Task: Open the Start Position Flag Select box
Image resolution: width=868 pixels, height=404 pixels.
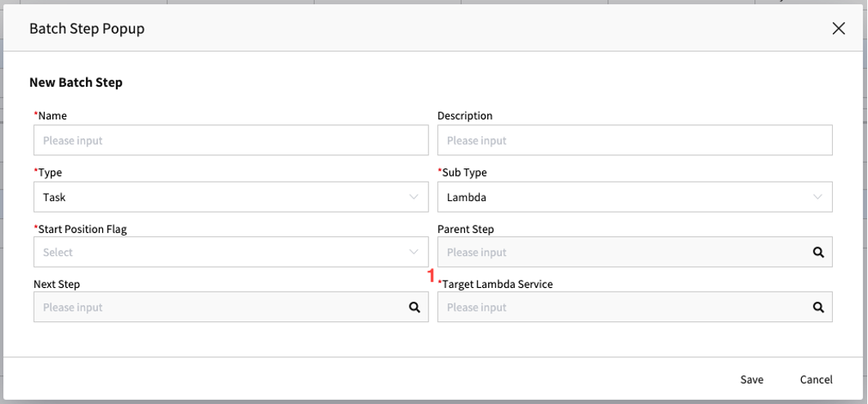Action: (230, 252)
